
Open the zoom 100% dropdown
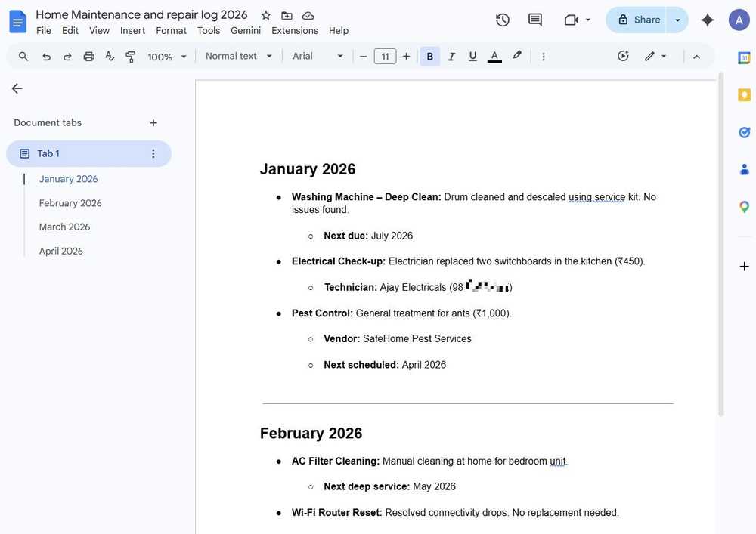167,57
